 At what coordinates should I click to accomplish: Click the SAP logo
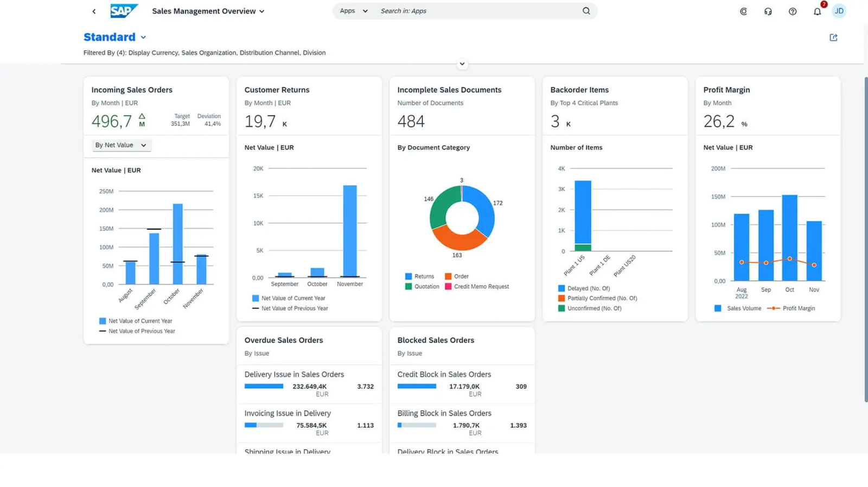point(124,11)
